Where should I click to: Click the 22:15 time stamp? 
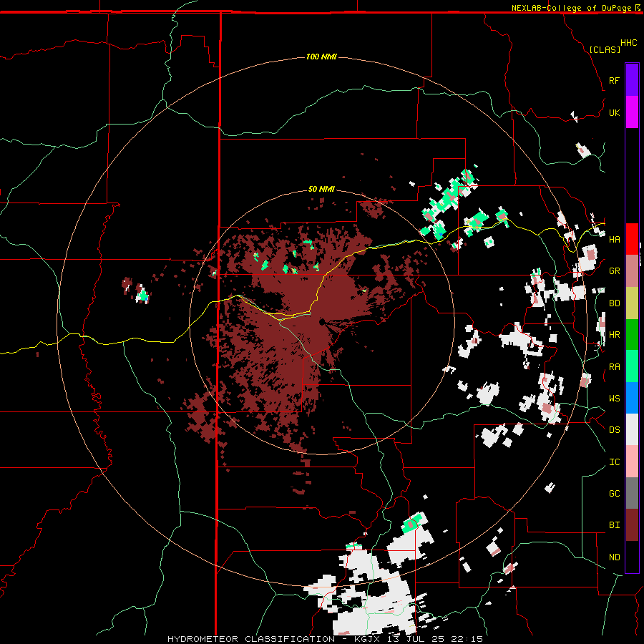coord(469,639)
